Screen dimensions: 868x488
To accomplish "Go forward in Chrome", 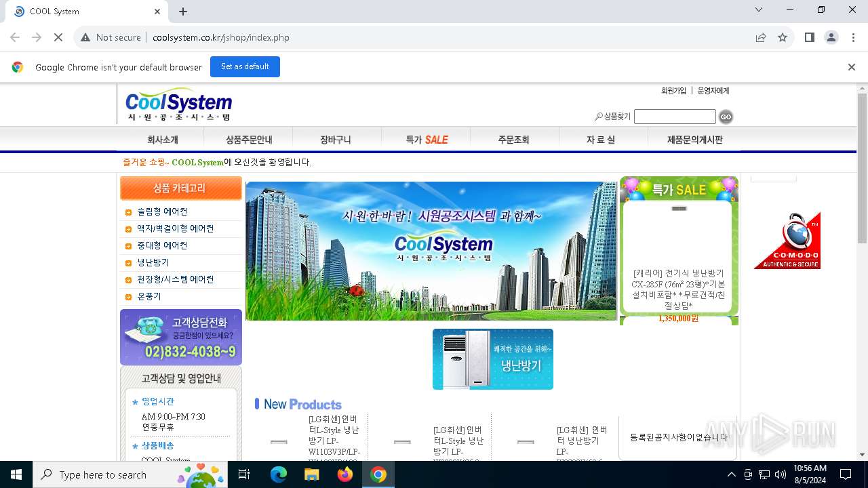I will (37, 37).
